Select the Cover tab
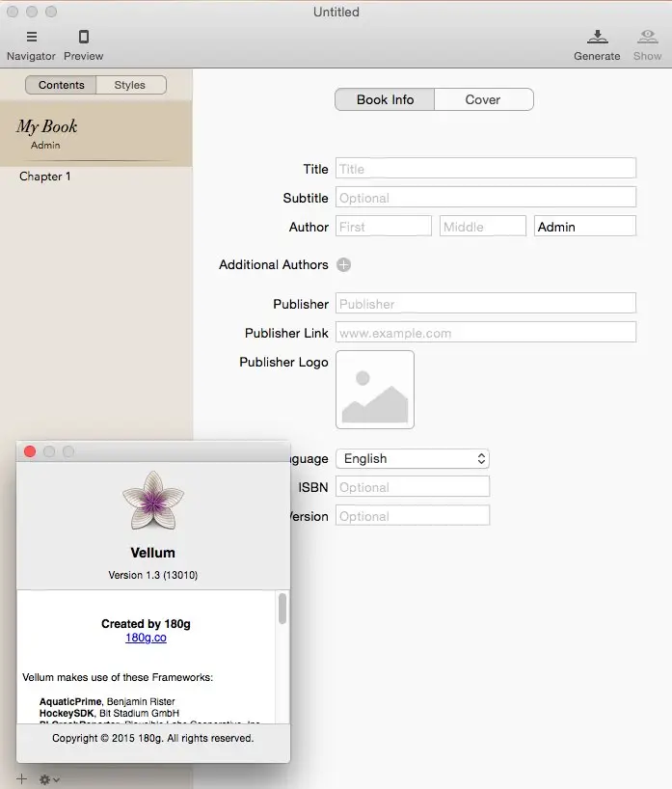 coord(483,99)
